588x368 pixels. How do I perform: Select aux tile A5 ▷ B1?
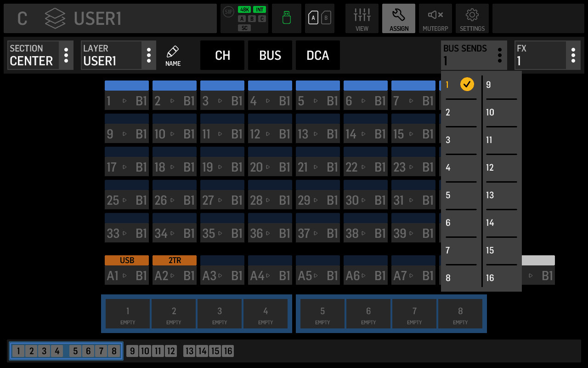click(318, 270)
